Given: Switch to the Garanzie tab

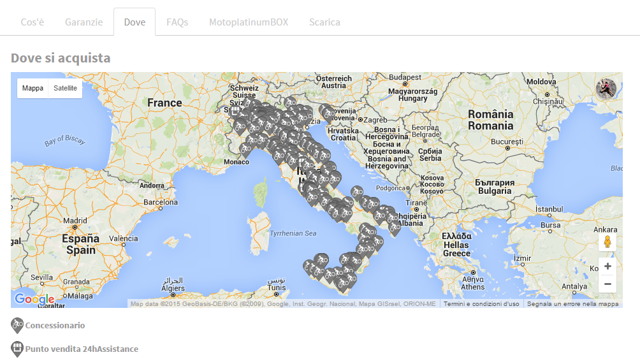Looking at the screenshot, I should [84, 22].
